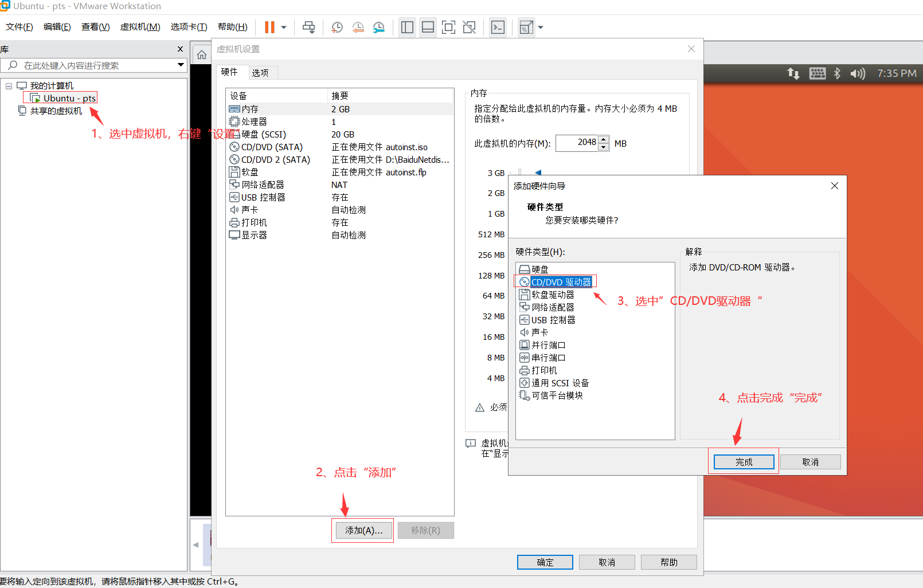Select USB 控制器 hardware type
This screenshot has height=588, width=923.
pyautogui.click(x=553, y=320)
